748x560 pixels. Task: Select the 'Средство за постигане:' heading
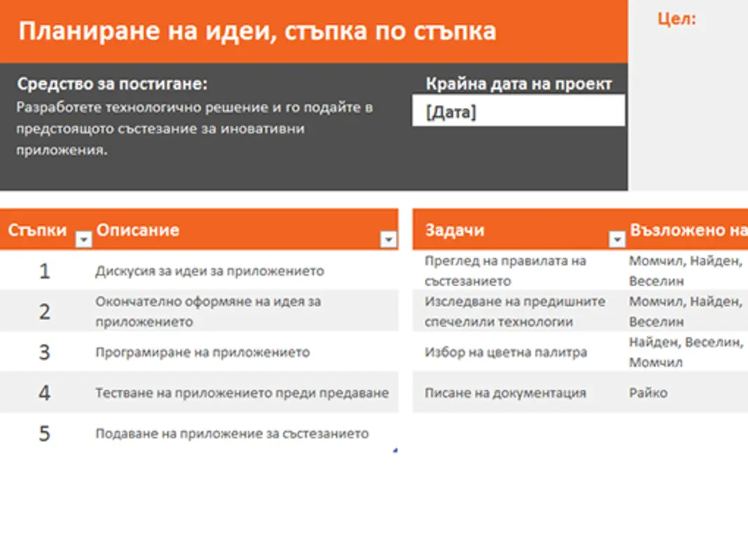tap(113, 84)
